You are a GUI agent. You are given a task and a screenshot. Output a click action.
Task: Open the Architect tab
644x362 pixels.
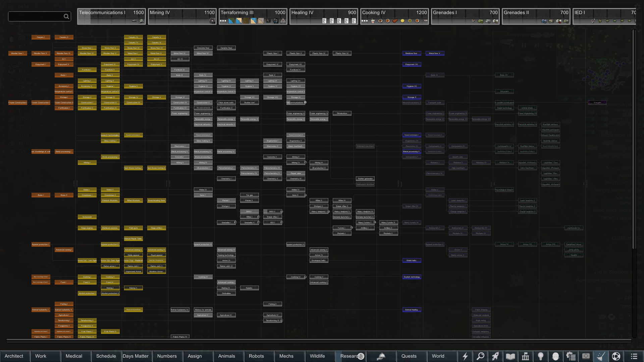tap(14, 356)
